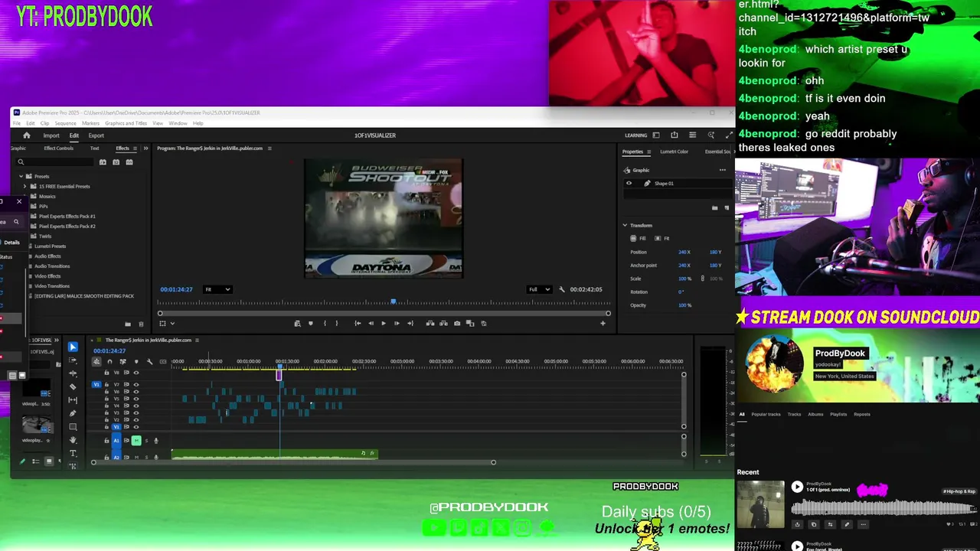
Task: Select the Hand tool
Action: (73, 440)
